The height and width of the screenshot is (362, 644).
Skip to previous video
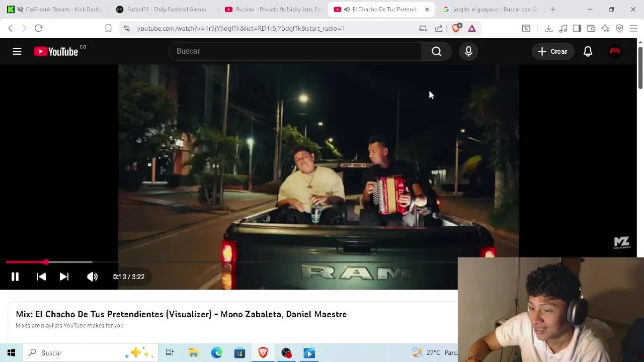[41, 277]
